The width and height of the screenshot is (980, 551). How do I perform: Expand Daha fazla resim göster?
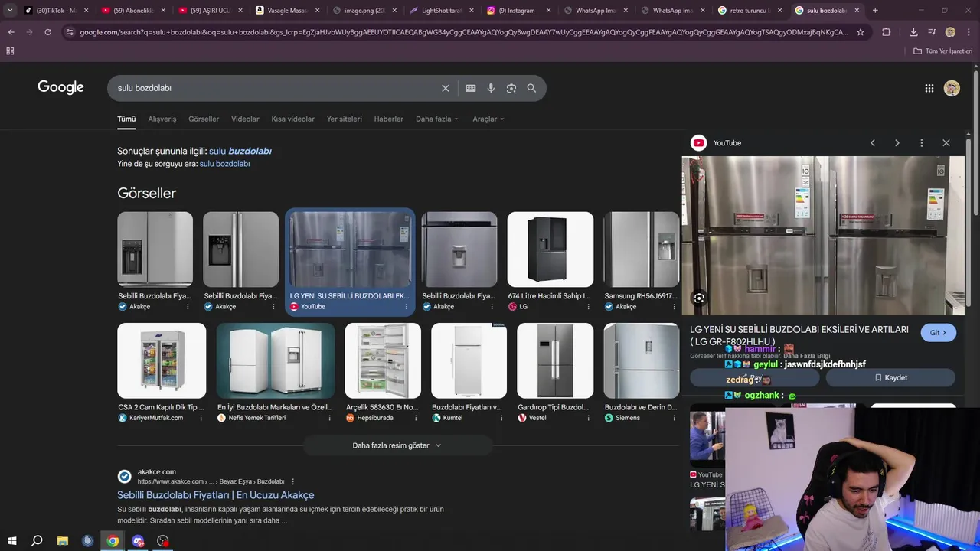point(397,445)
